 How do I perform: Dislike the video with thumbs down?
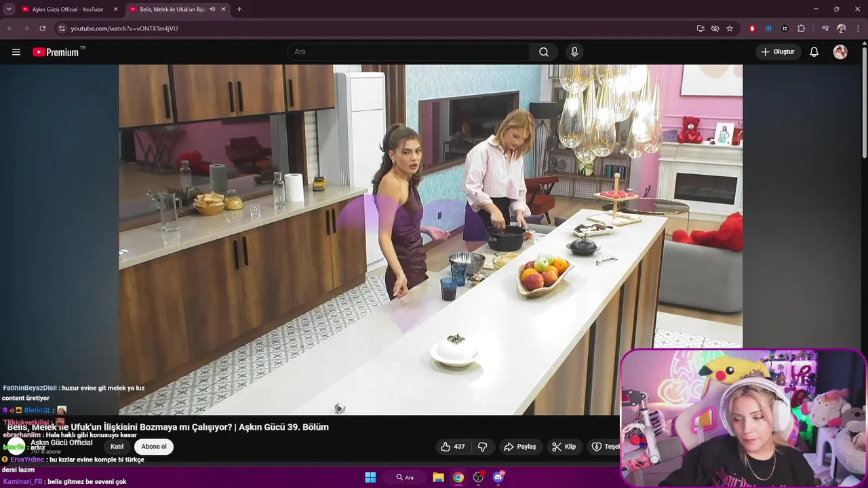coord(483,447)
